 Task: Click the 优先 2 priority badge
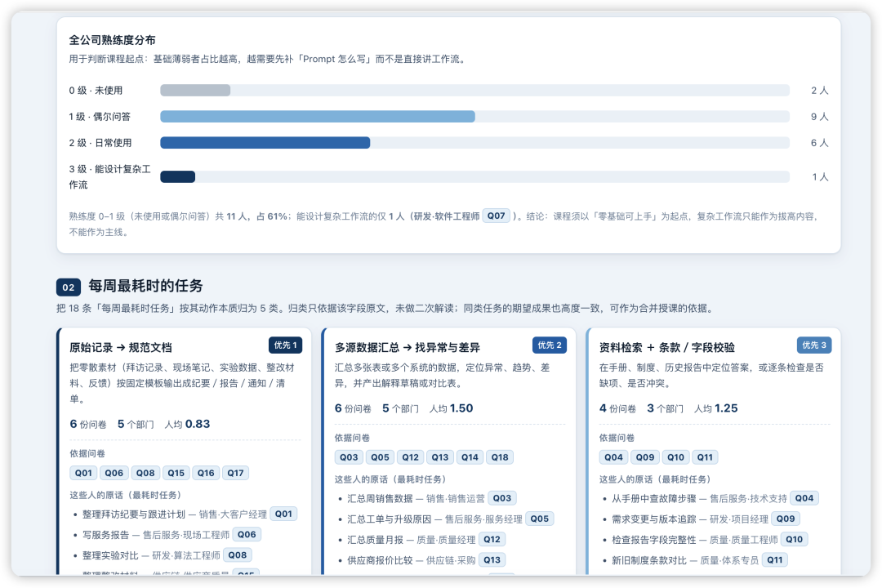[x=550, y=345]
